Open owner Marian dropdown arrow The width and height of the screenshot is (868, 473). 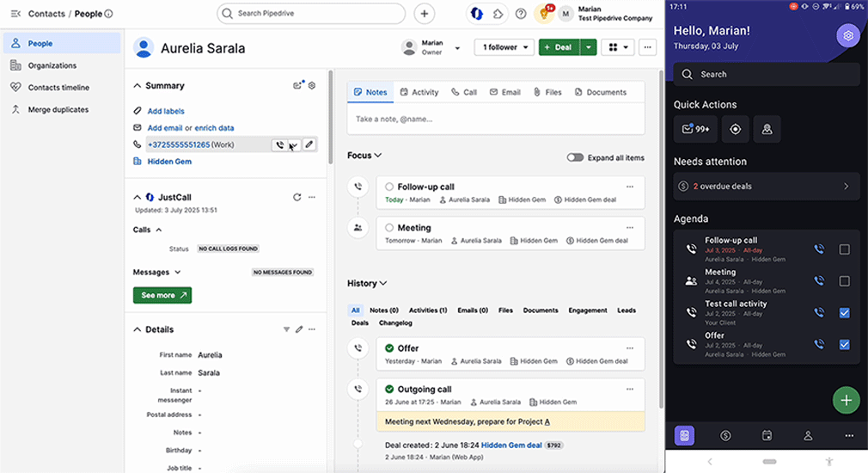pos(457,48)
